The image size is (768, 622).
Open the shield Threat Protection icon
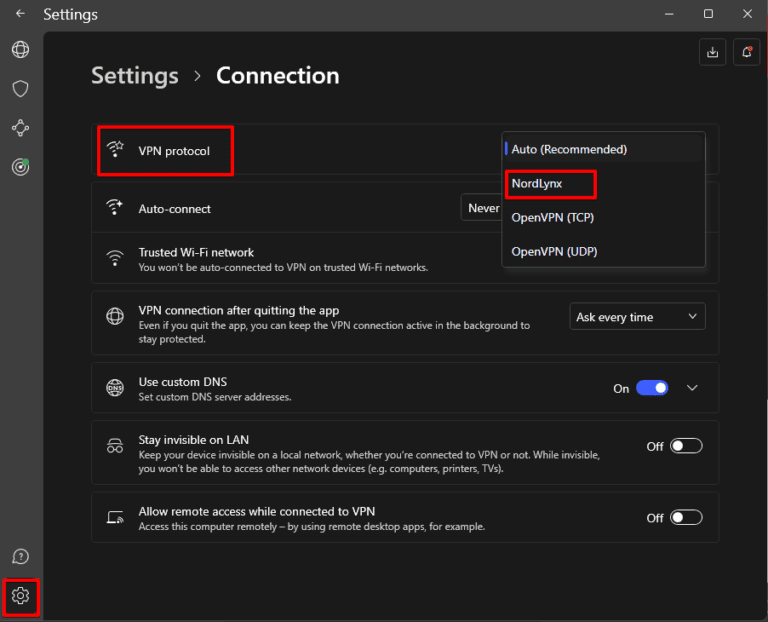[x=20, y=89]
